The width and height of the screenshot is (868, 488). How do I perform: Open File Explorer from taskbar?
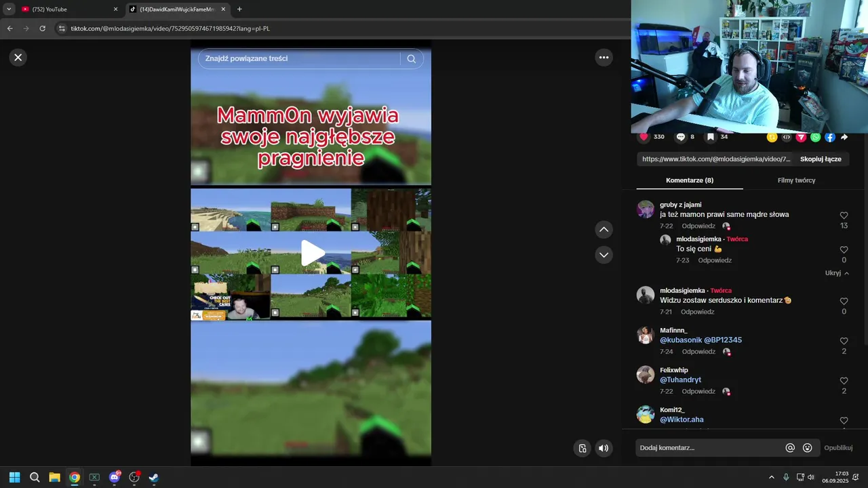pyautogui.click(x=54, y=477)
